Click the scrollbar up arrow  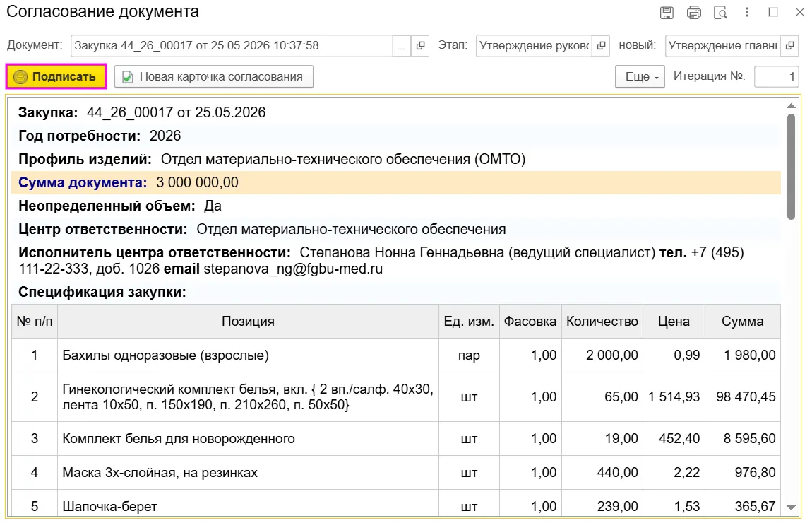[x=791, y=106]
